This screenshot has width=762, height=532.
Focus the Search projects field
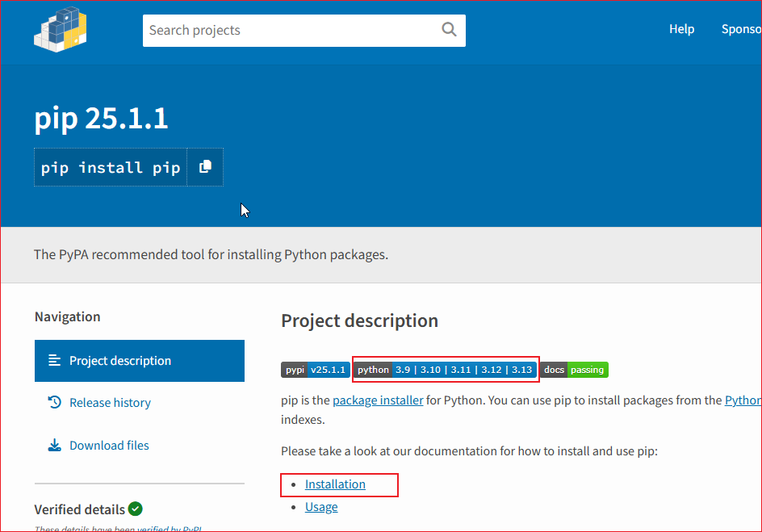291,31
